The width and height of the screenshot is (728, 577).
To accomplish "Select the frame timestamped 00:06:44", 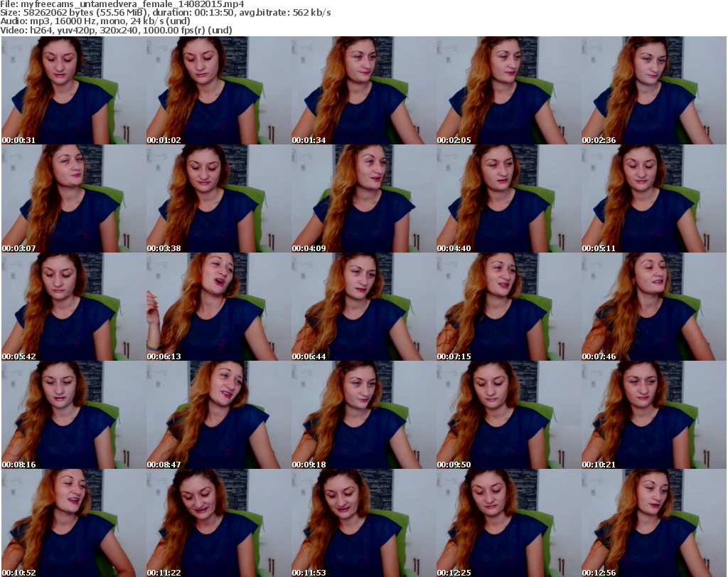I will 363,307.
